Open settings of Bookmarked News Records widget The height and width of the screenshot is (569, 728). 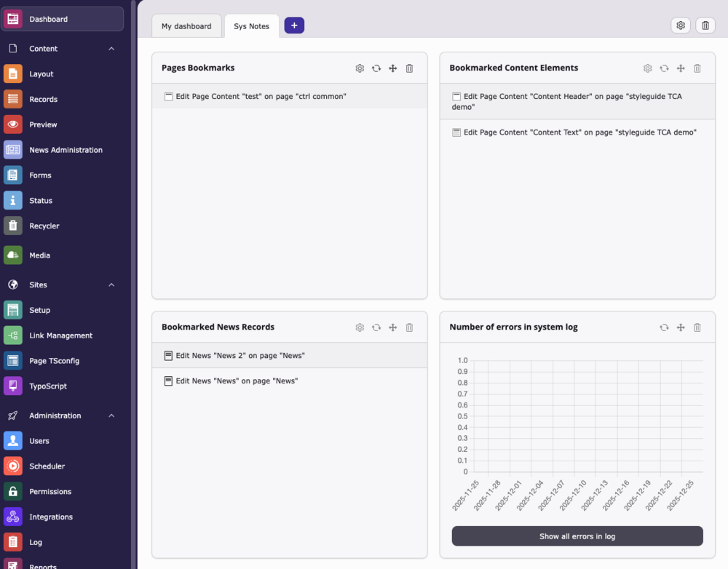[360, 327]
